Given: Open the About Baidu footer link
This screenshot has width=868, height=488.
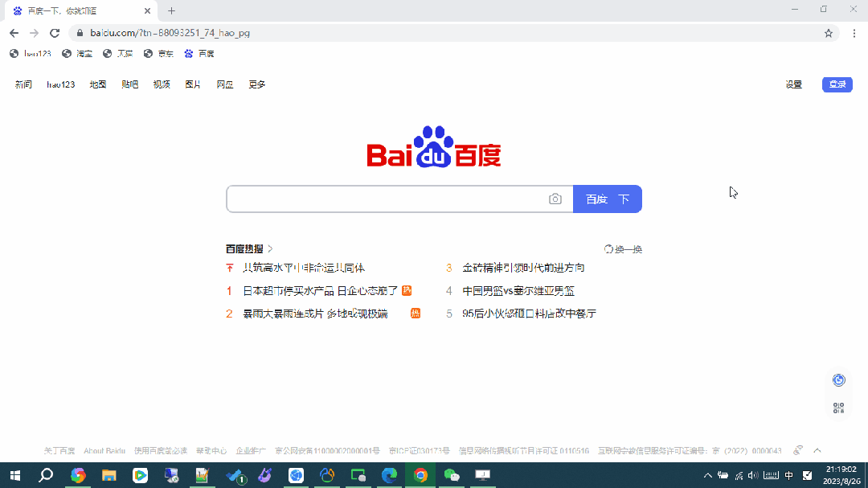Looking at the screenshot, I should point(104,451).
